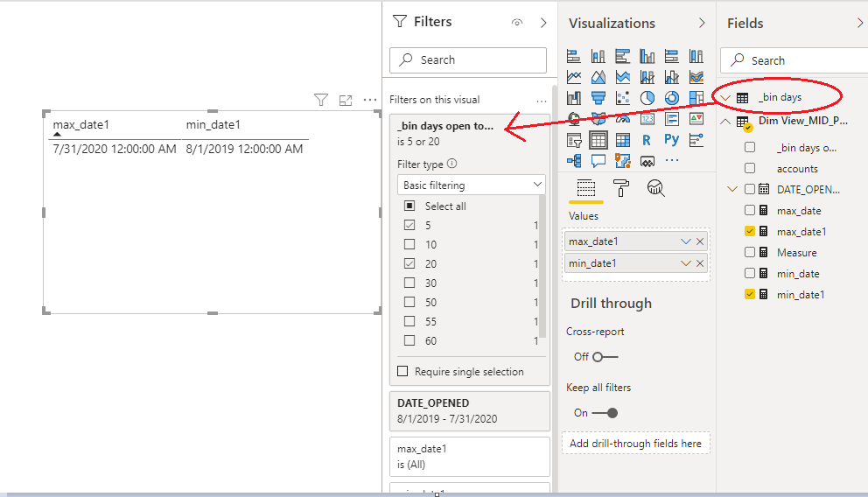
Task: Switch to the Fields well tab
Action: pyautogui.click(x=586, y=189)
